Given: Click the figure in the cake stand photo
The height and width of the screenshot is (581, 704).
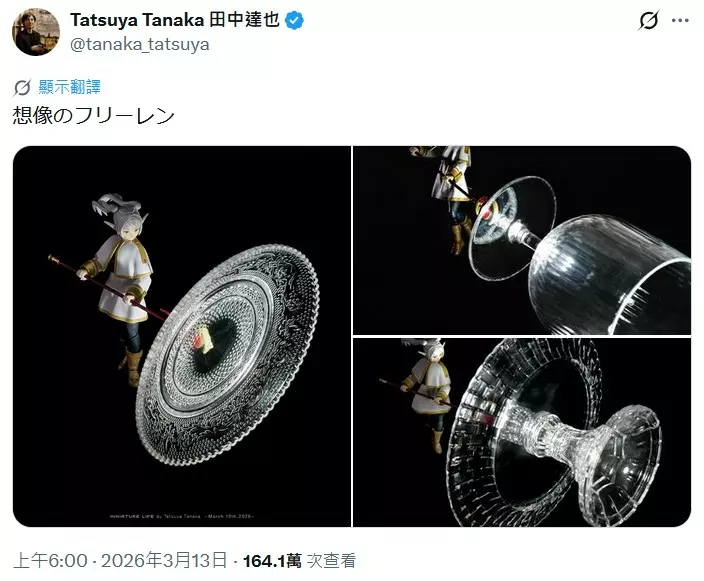Looking at the screenshot, I should [427, 395].
